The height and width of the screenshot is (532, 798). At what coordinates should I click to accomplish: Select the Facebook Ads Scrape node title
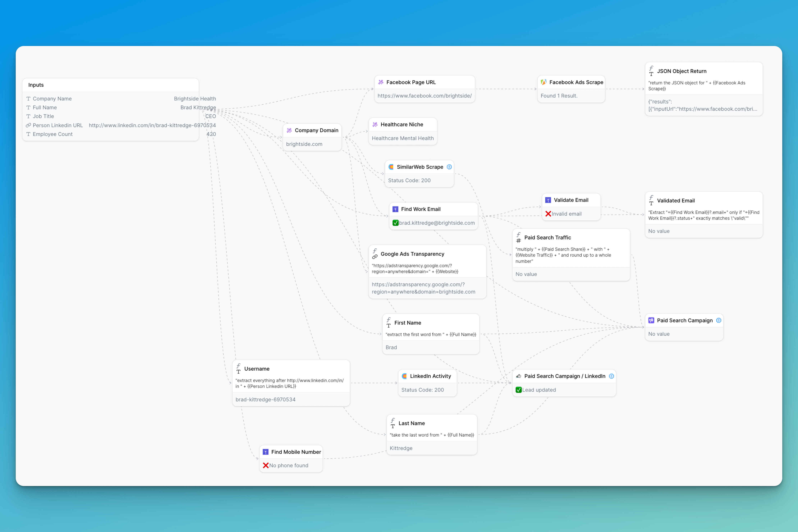point(576,82)
